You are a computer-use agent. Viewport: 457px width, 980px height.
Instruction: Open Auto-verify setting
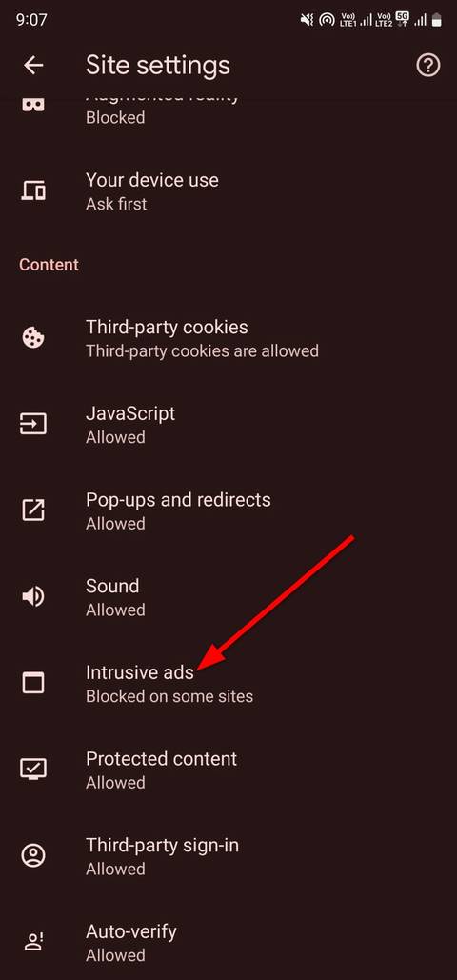(228, 943)
